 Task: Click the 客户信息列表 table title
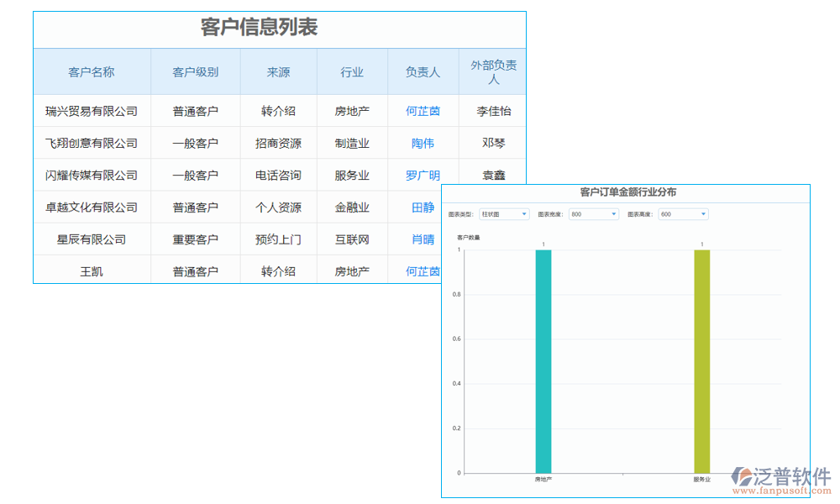tap(260, 28)
